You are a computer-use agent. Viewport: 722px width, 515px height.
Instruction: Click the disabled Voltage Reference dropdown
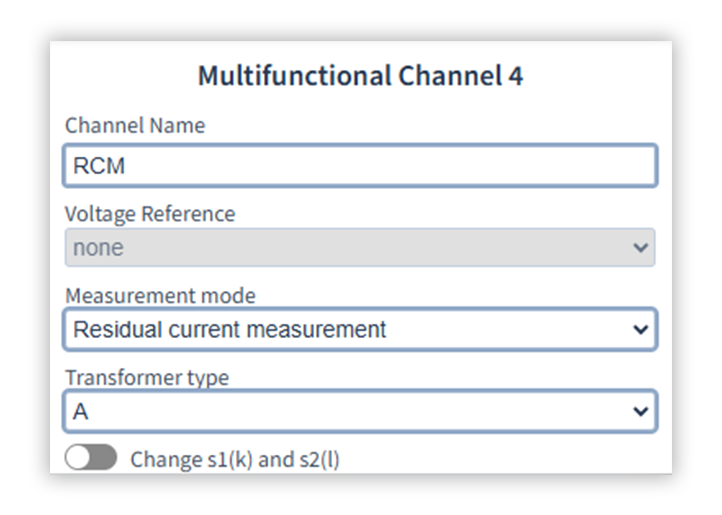(360, 248)
